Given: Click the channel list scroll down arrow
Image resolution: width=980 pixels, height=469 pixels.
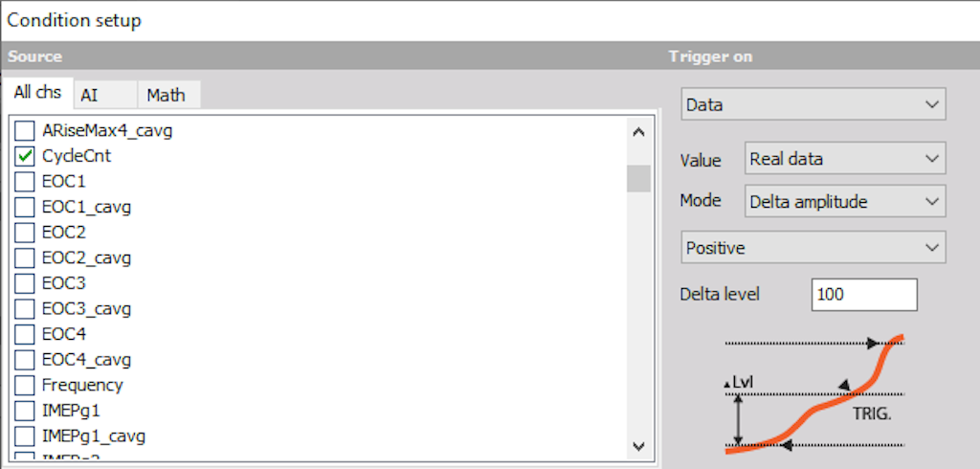Looking at the screenshot, I should [x=638, y=446].
